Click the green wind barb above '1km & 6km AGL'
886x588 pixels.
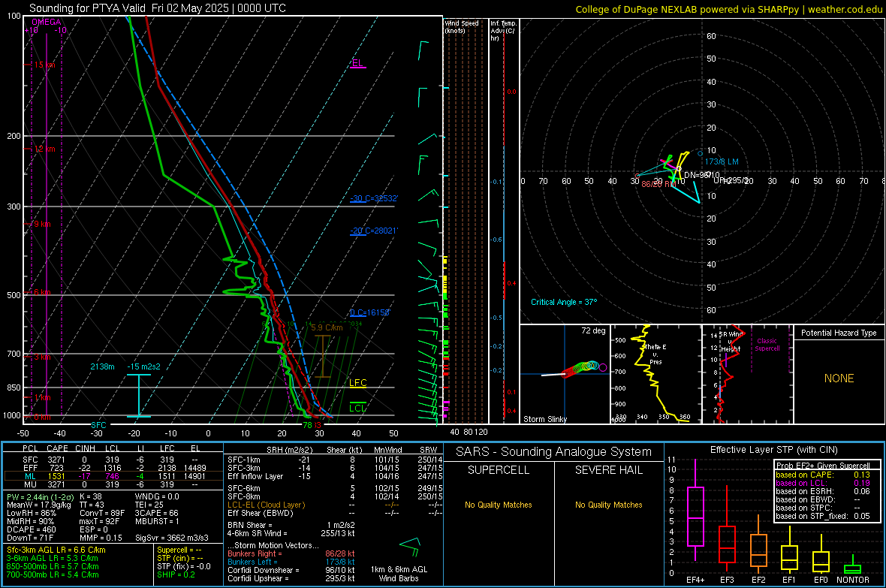pos(410,546)
